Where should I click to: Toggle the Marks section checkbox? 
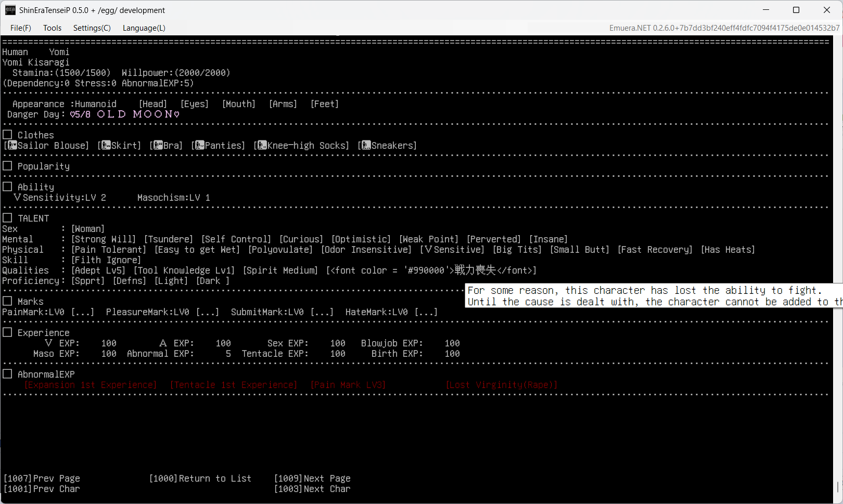(x=7, y=301)
